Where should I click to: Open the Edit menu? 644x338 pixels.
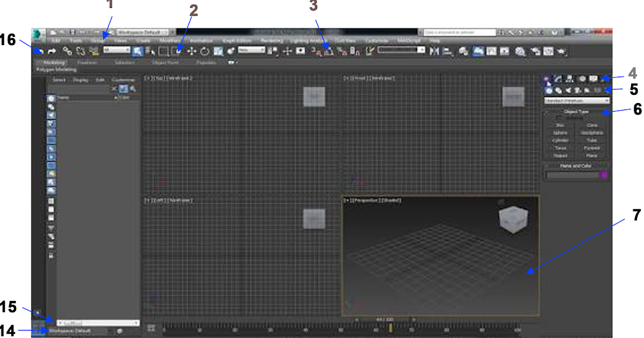(x=55, y=41)
